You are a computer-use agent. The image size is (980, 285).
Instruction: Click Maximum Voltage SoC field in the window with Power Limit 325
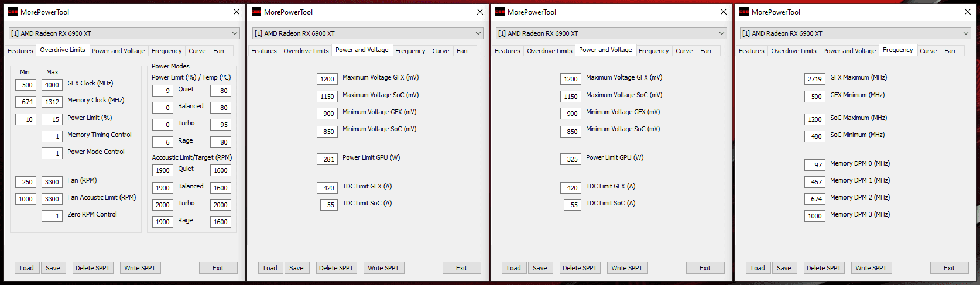(571, 97)
